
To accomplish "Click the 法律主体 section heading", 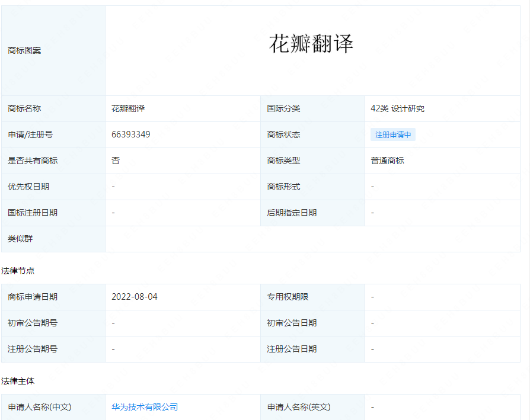I will pos(18,381).
